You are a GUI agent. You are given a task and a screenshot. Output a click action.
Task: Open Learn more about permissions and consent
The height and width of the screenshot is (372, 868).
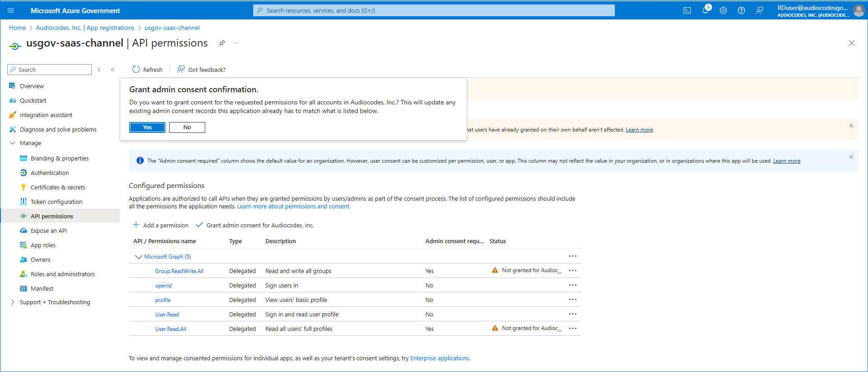293,206
